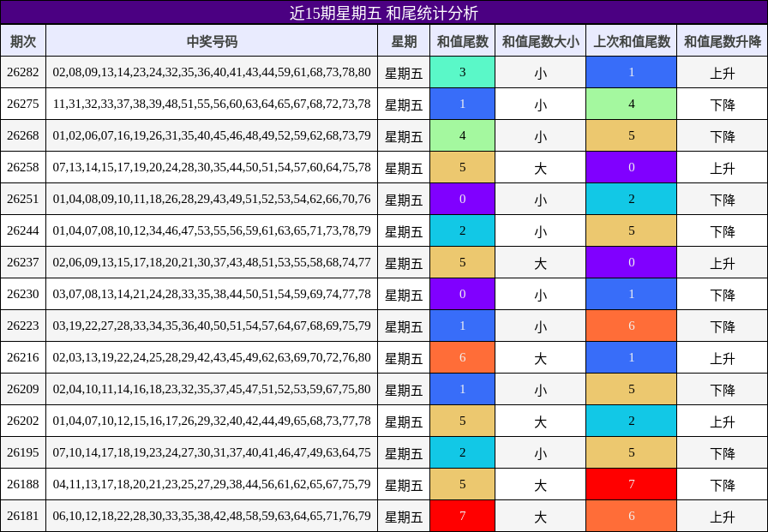Pick period number 26195

(23, 452)
